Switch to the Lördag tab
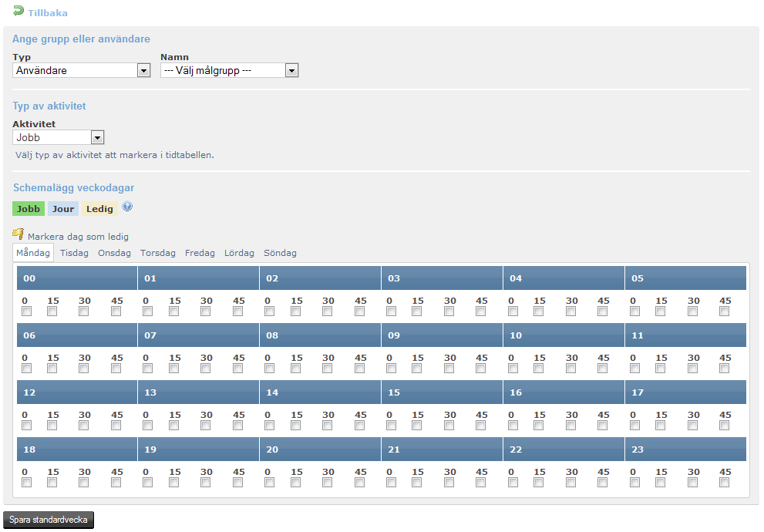 239,253
